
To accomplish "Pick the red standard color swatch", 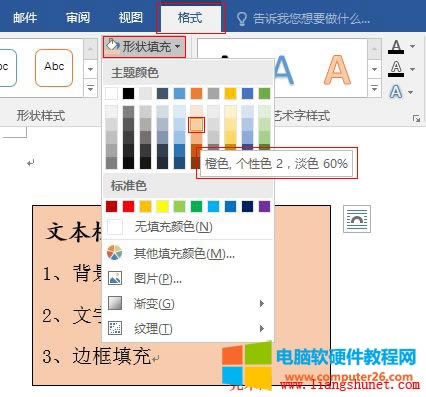I will point(128,206).
